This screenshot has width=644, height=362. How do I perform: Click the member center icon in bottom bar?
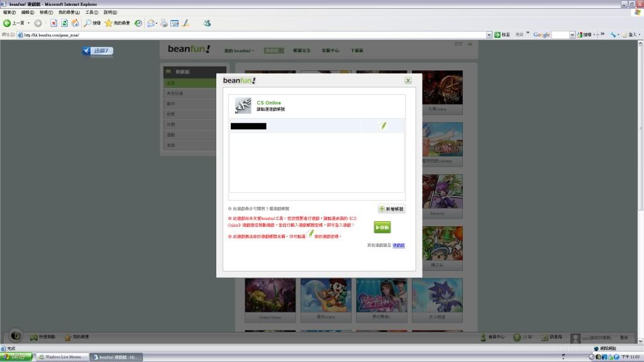click(x=484, y=337)
